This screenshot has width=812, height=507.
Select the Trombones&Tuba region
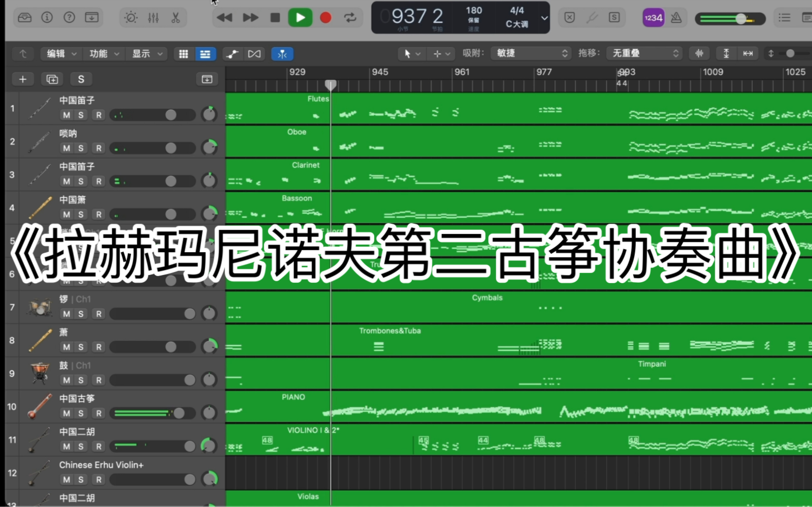point(518,340)
